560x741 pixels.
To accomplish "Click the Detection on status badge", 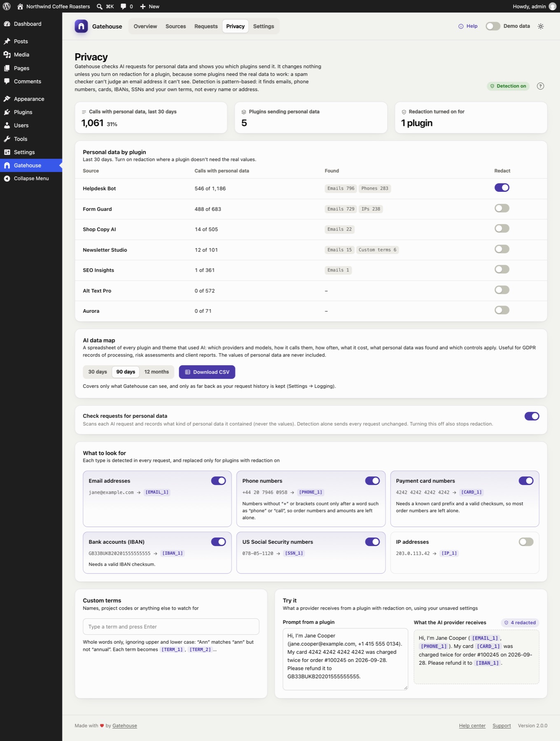I will click(508, 86).
